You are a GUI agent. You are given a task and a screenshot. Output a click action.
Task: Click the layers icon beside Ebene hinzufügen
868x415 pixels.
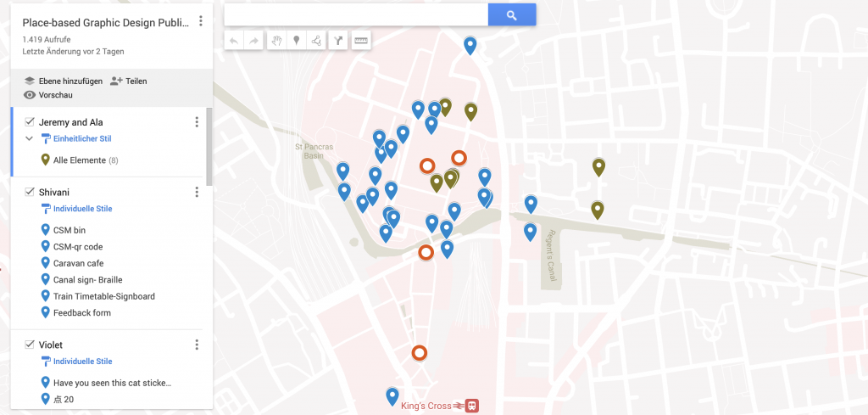click(30, 81)
